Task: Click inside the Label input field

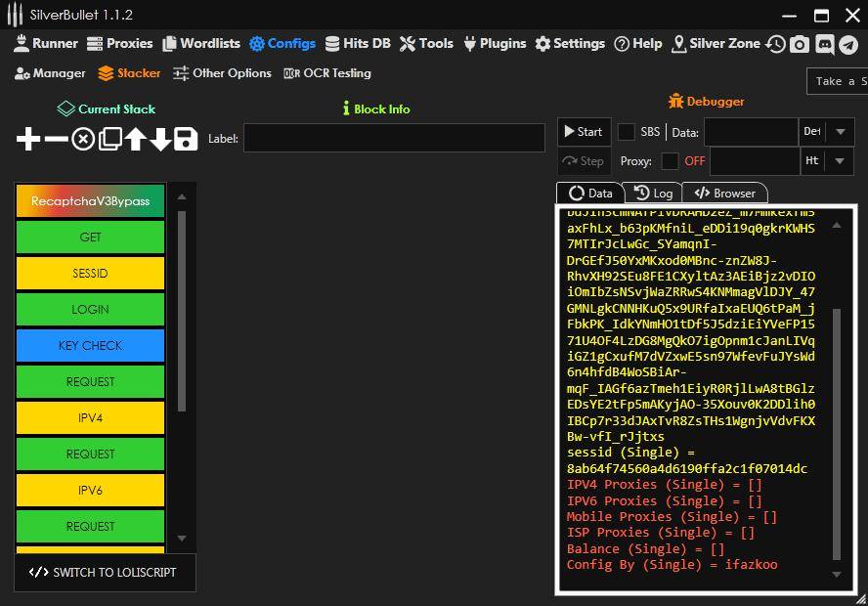Action: tap(391, 138)
